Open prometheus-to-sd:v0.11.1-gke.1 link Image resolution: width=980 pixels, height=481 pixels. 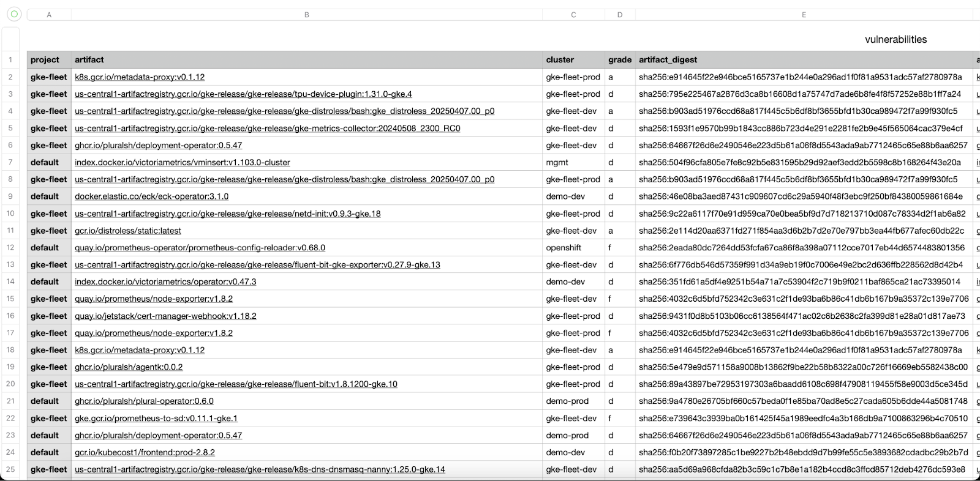pos(156,419)
